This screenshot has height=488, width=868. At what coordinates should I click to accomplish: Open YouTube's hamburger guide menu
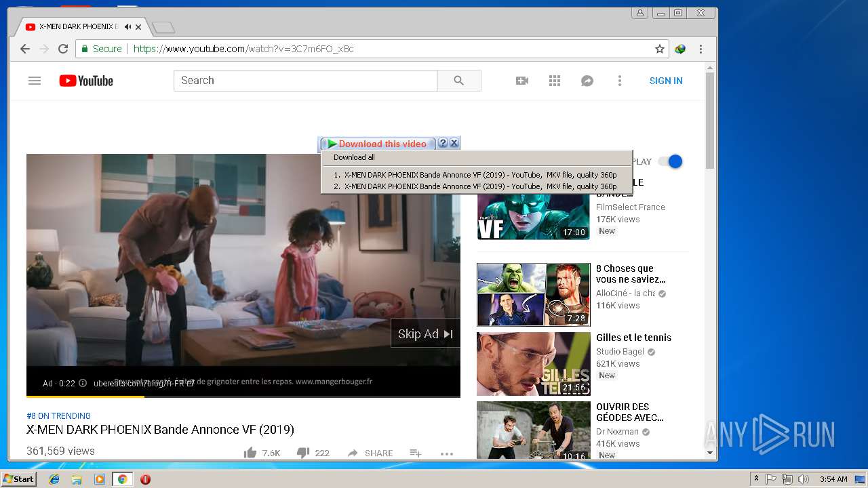(35, 81)
